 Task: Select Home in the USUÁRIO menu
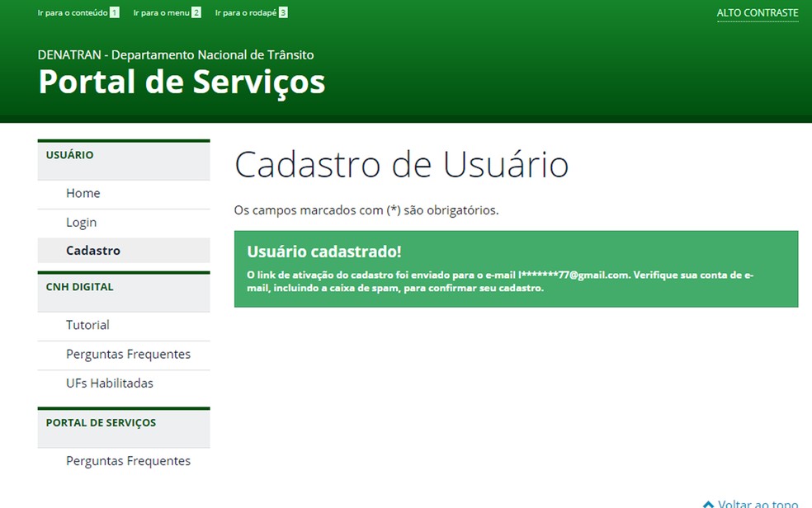[83, 193]
